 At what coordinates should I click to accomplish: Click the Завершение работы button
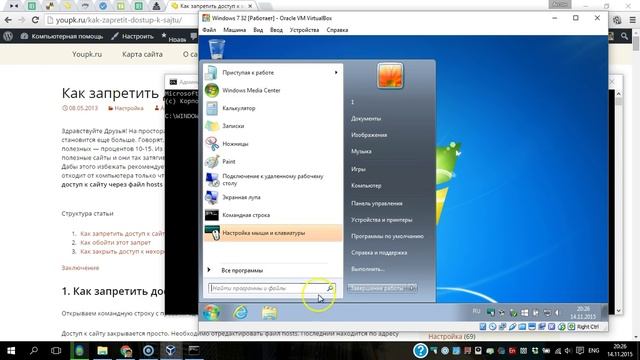point(378,288)
